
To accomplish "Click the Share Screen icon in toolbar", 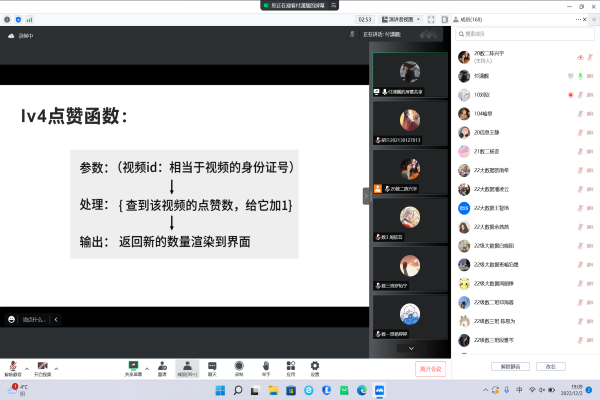I will tap(133, 366).
